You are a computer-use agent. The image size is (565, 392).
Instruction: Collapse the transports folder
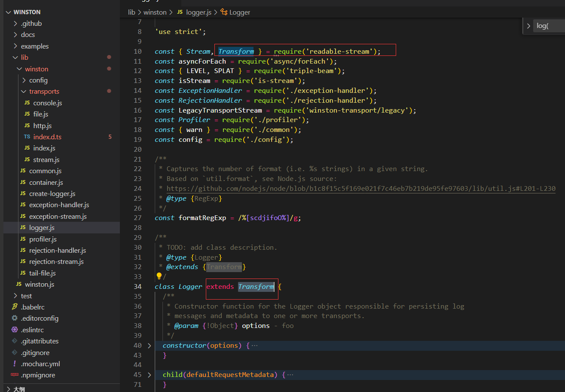(44, 91)
